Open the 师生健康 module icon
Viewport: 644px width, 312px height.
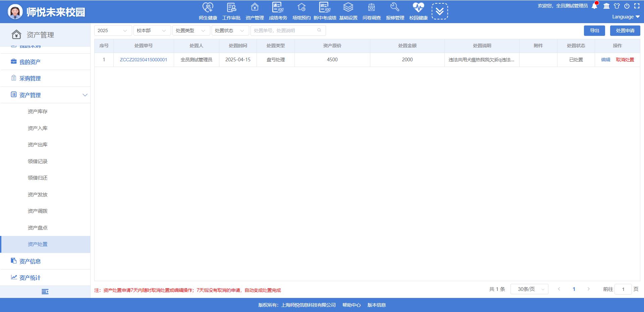pos(208,8)
